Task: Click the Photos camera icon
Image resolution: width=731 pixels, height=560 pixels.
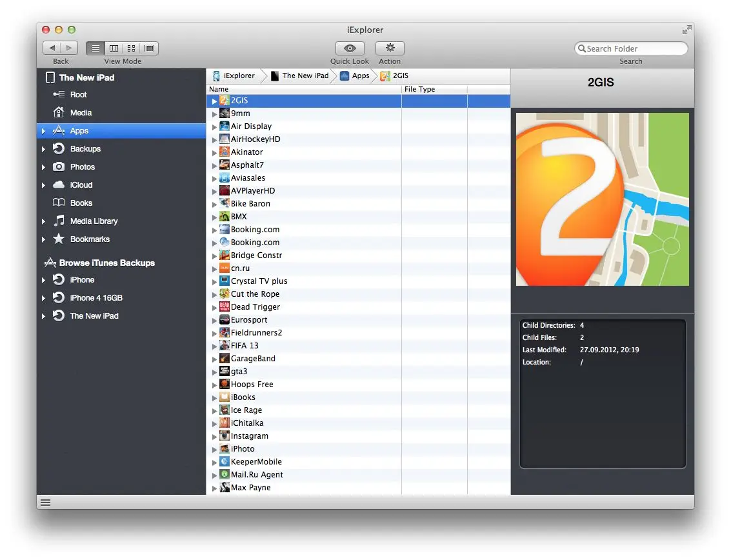Action: point(58,166)
